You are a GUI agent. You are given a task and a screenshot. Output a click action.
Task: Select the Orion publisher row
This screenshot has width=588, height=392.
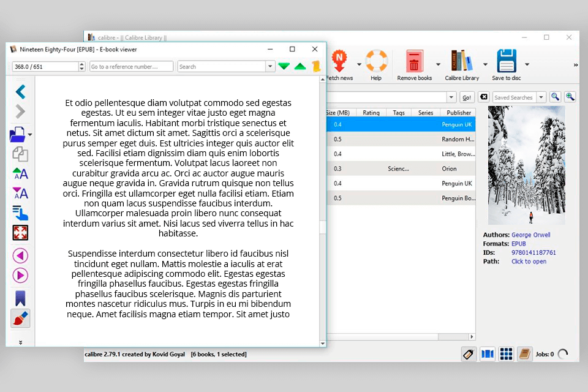coord(401,168)
